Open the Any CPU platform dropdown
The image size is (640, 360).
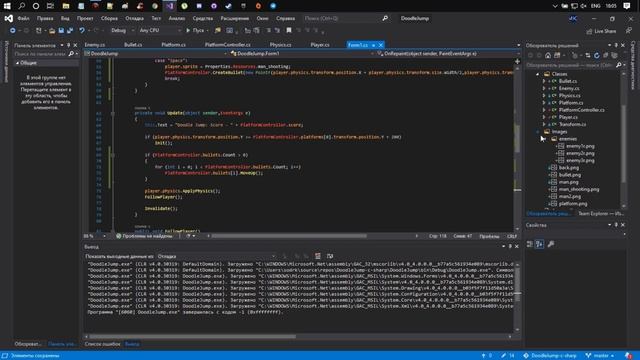(x=159, y=31)
